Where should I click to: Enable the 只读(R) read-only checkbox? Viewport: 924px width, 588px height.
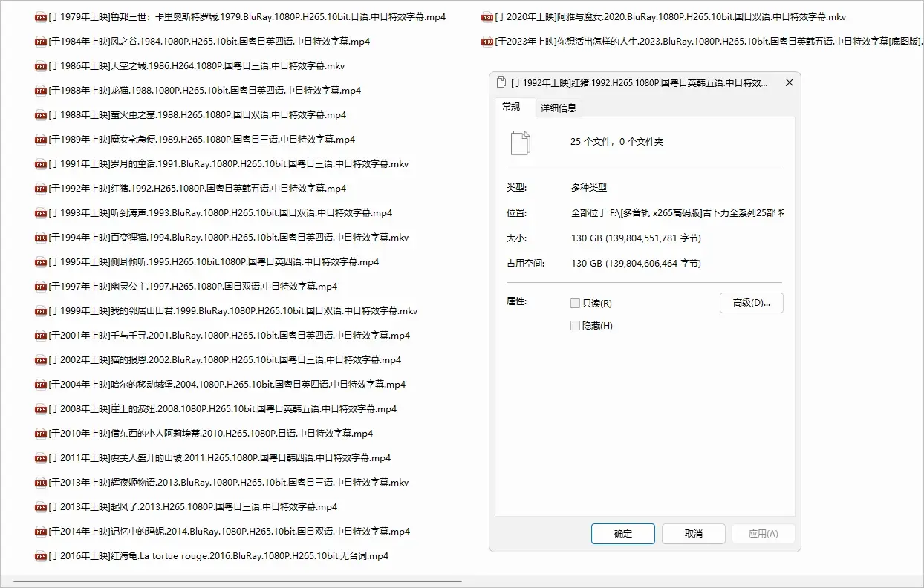click(575, 304)
